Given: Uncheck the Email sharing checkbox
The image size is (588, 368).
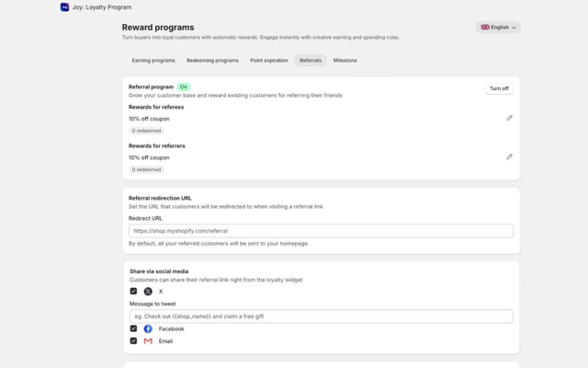Looking at the screenshot, I should click(x=133, y=341).
